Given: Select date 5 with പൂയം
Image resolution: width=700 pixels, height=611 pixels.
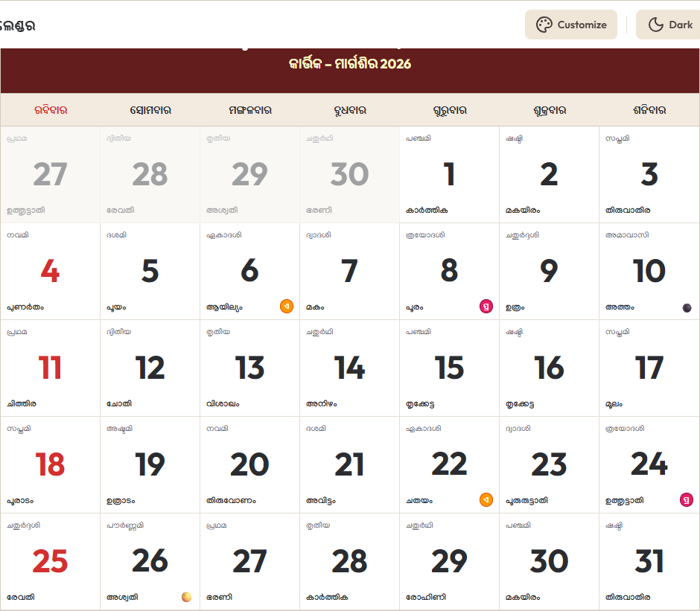Looking at the screenshot, I should pos(150,272).
